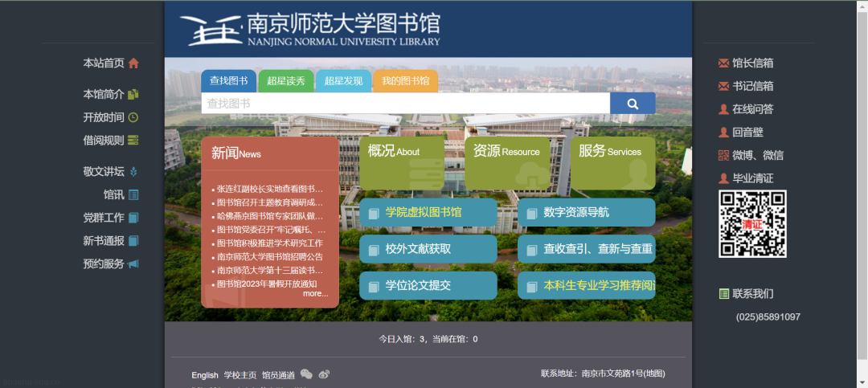
Task: Click the scrollbar down arrow
Action: (x=862, y=382)
